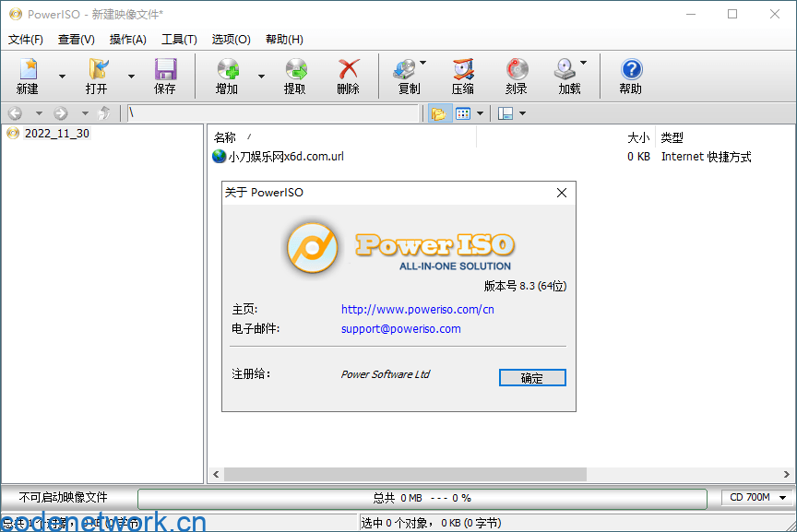Click the horizontal scrollbar right arrow

click(x=786, y=474)
